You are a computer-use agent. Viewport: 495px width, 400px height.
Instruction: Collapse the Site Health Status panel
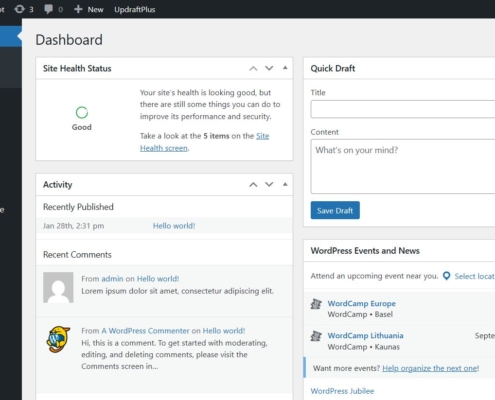tap(285, 68)
